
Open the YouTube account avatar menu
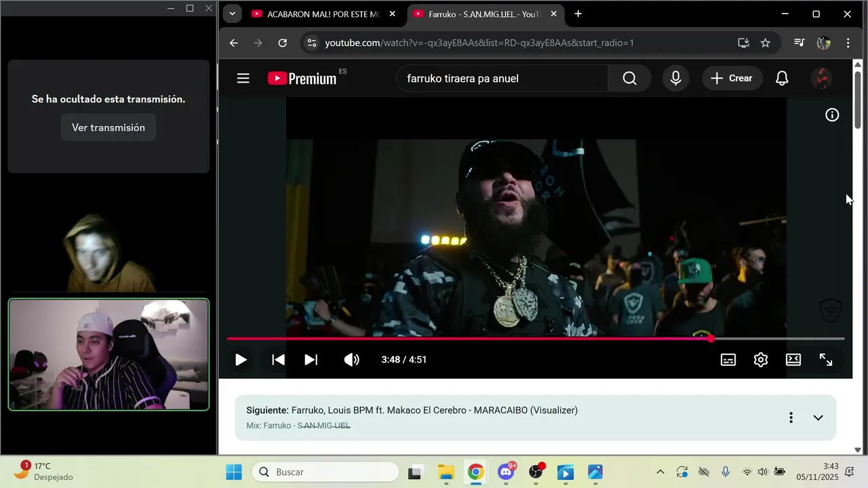[822, 79]
